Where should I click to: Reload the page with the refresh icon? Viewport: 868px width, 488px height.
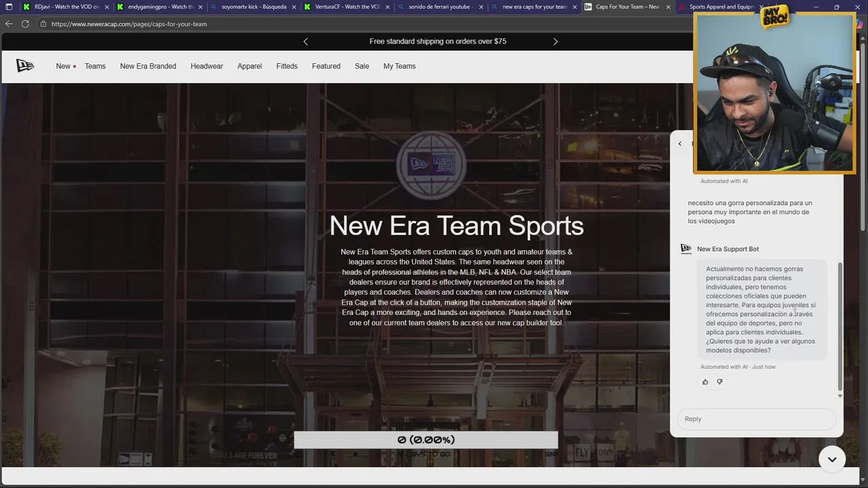point(25,24)
